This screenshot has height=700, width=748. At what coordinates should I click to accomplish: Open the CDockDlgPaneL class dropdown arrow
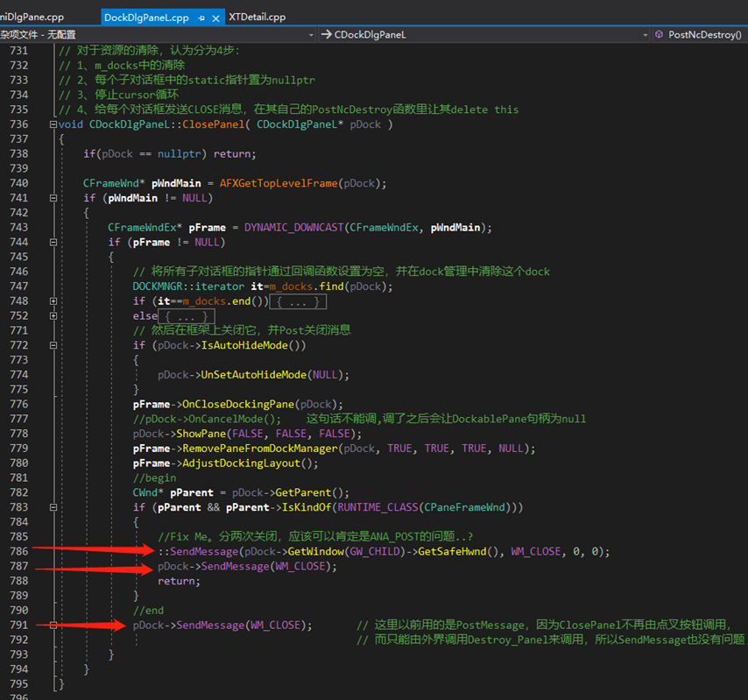coord(644,35)
